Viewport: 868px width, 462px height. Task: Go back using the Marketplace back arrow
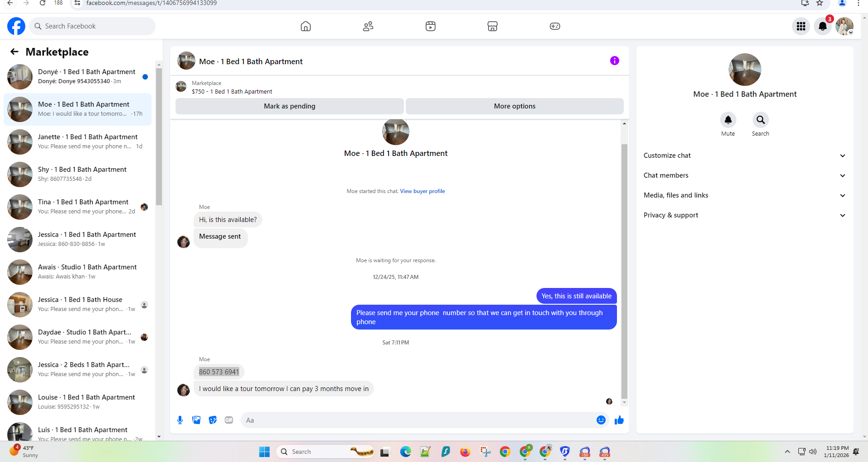[14, 52]
